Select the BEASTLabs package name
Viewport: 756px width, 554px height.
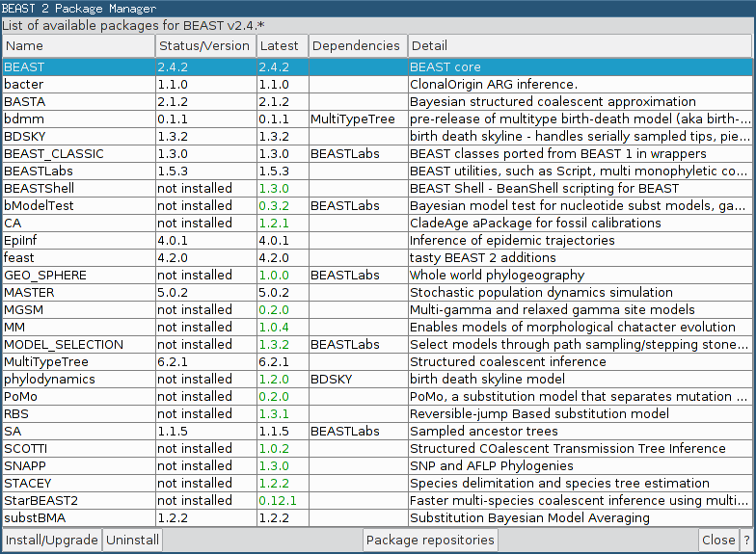(x=39, y=171)
